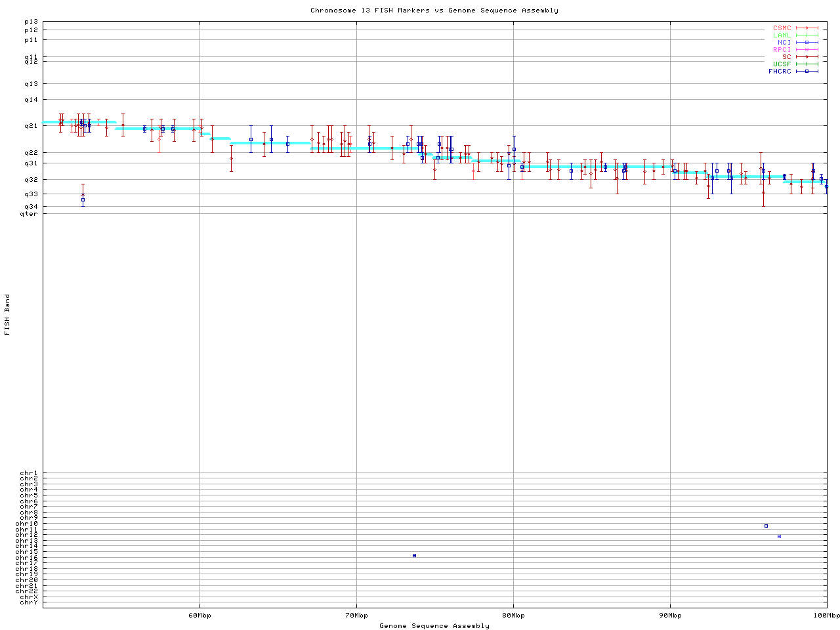Click the qter band label
The width and height of the screenshot is (840, 630).
pos(29,213)
